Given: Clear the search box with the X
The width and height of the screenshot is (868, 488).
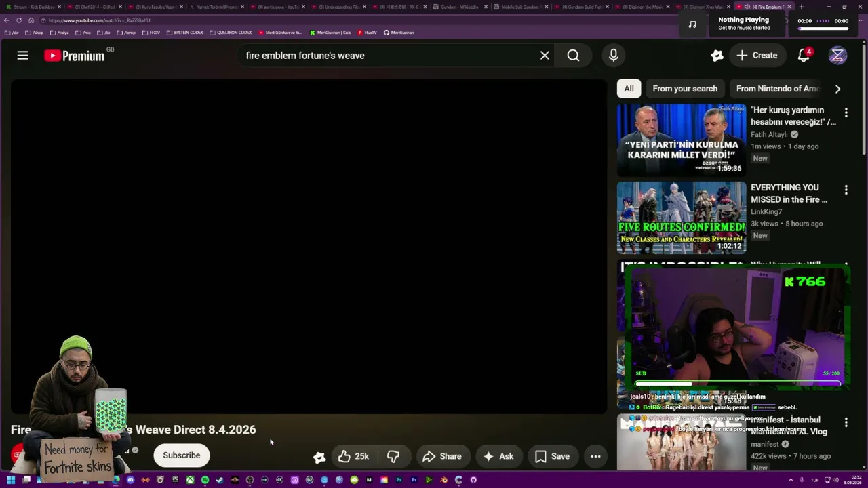Looking at the screenshot, I should point(545,56).
